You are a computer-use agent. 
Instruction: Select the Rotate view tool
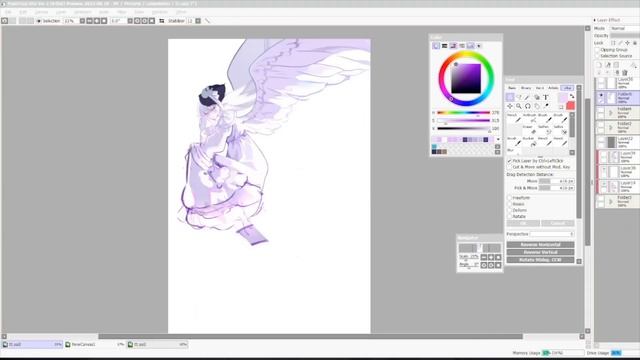pos(528,106)
